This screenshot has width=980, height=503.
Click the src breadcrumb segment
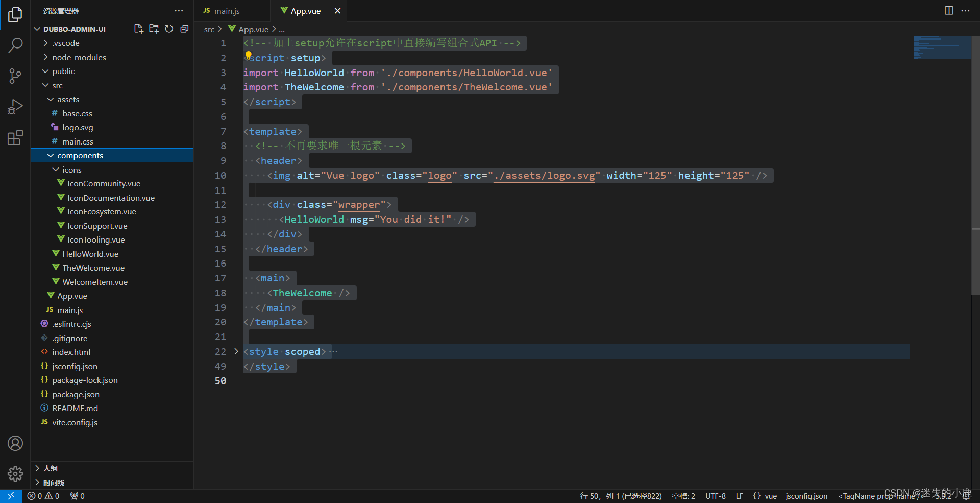(x=209, y=30)
